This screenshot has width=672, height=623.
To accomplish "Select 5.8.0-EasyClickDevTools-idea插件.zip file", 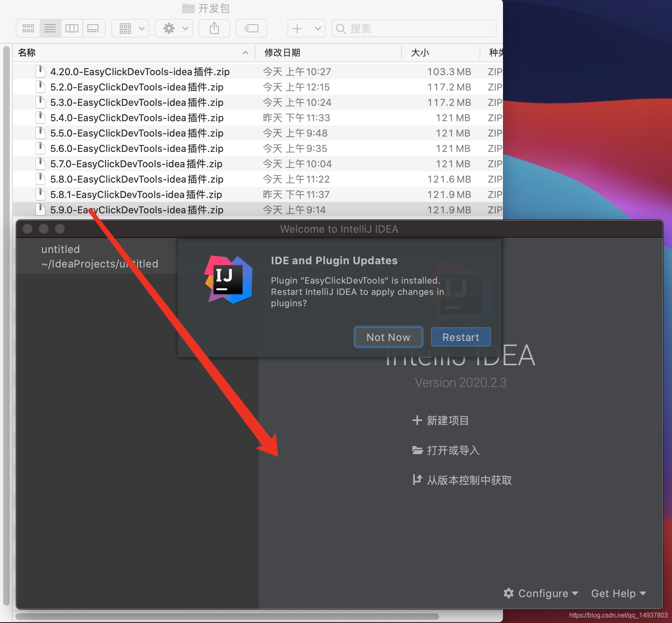I will click(x=137, y=179).
